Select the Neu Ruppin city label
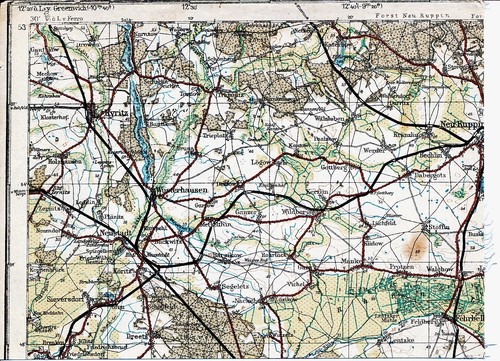Image resolution: width=500 pixels, height=361 pixels. (462, 124)
